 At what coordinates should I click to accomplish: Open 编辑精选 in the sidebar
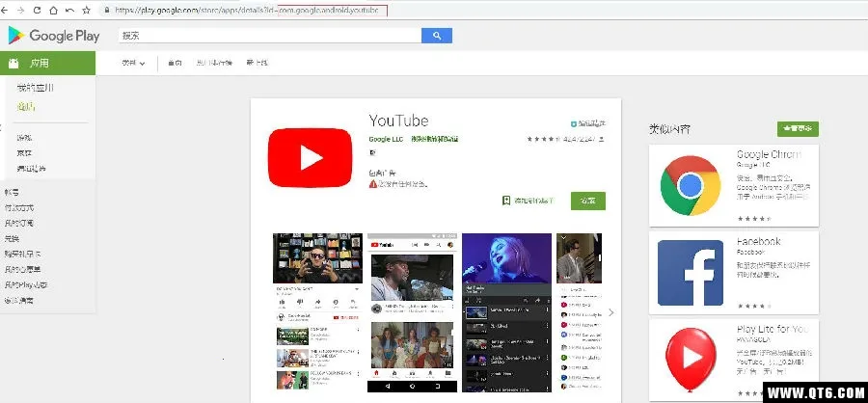(x=32, y=169)
